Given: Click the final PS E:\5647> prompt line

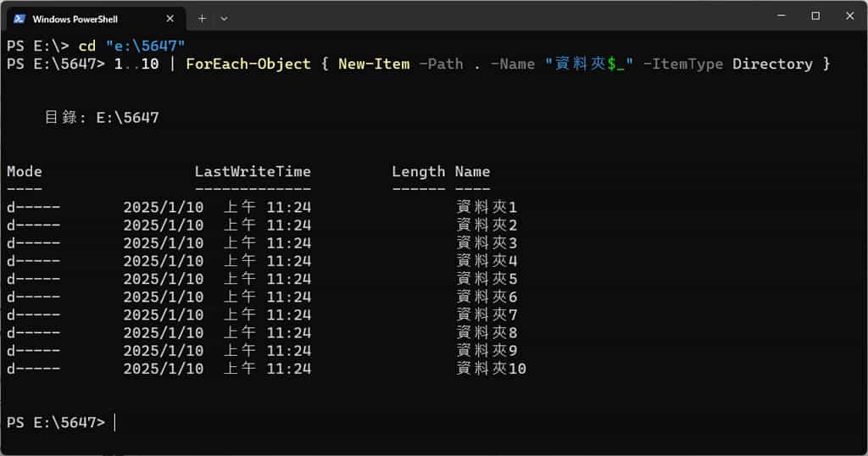Looking at the screenshot, I should [x=56, y=423].
